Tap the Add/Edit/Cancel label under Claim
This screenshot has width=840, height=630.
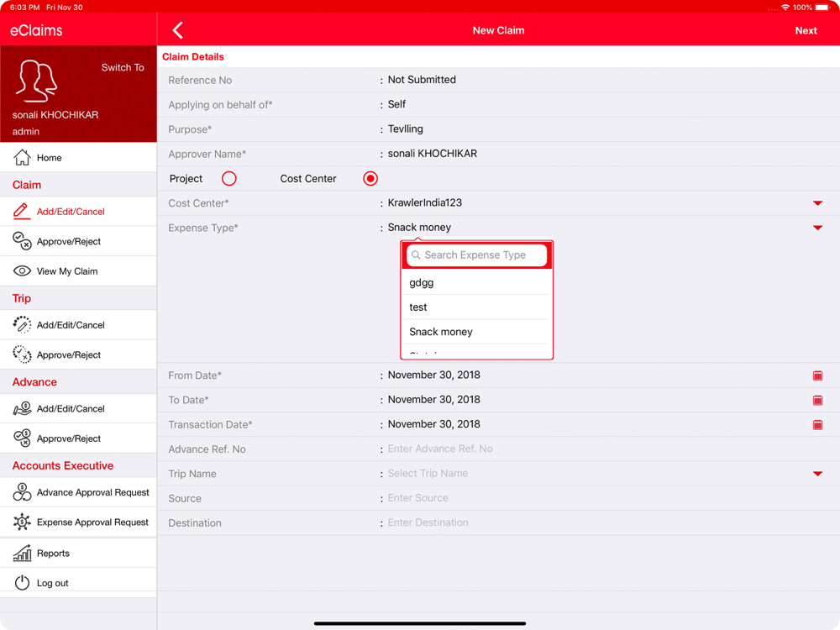pyautogui.click(x=71, y=212)
